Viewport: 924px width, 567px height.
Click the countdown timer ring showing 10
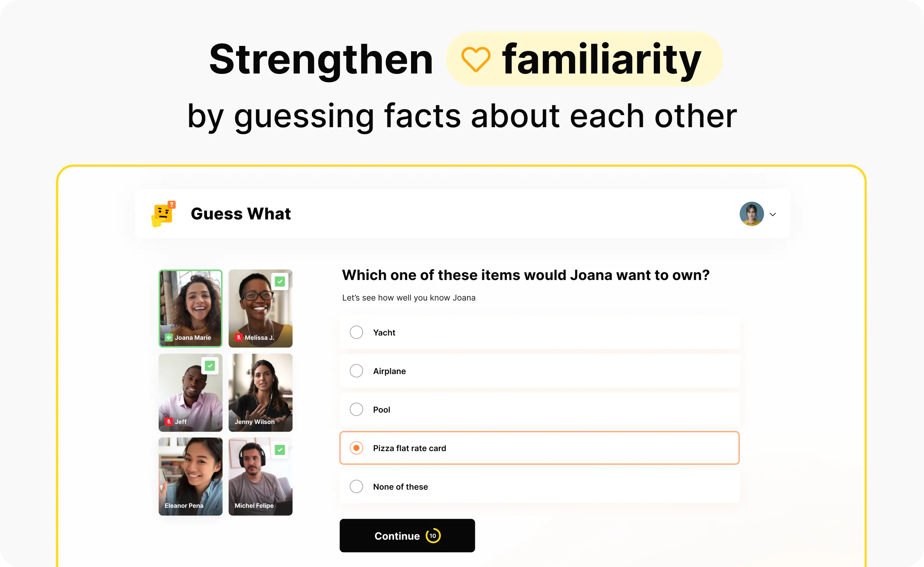[x=433, y=536]
